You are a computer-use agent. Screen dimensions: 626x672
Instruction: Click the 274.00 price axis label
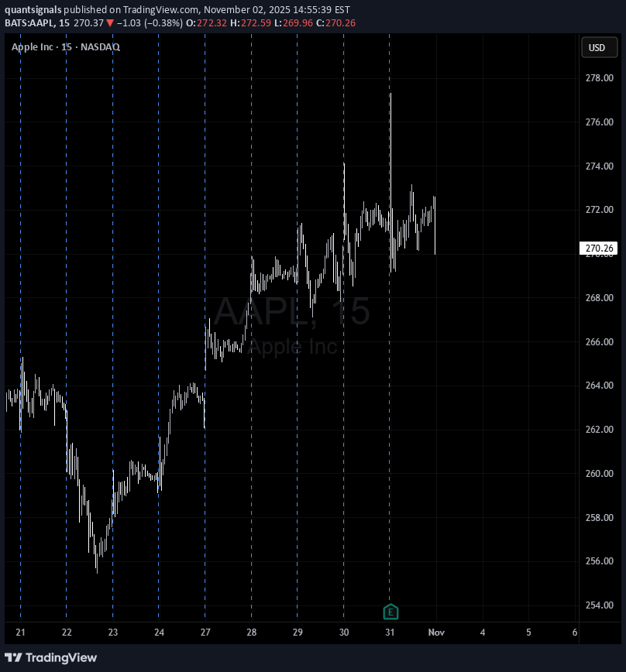point(599,166)
